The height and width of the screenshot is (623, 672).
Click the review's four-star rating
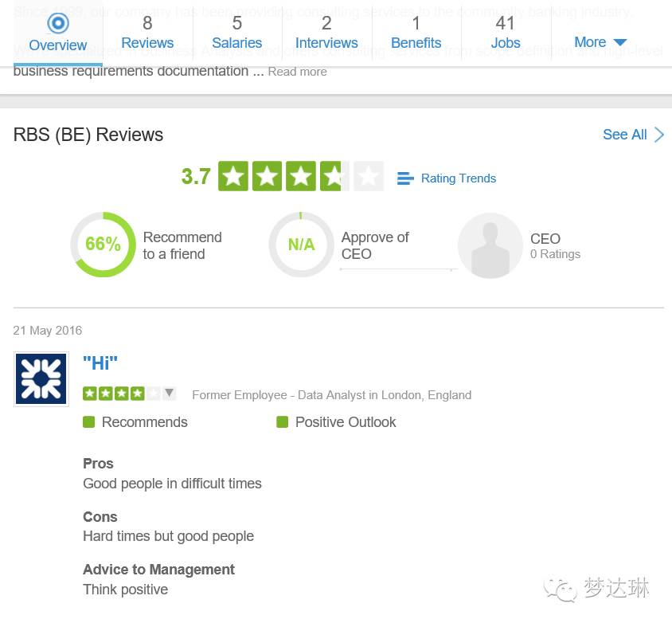[121, 394]
